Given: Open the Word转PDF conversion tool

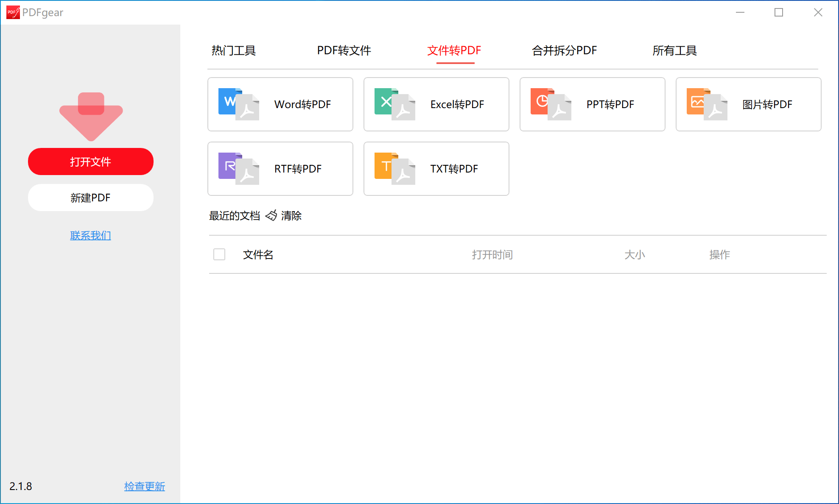Looking at the screenshot, I should point(280,104).
